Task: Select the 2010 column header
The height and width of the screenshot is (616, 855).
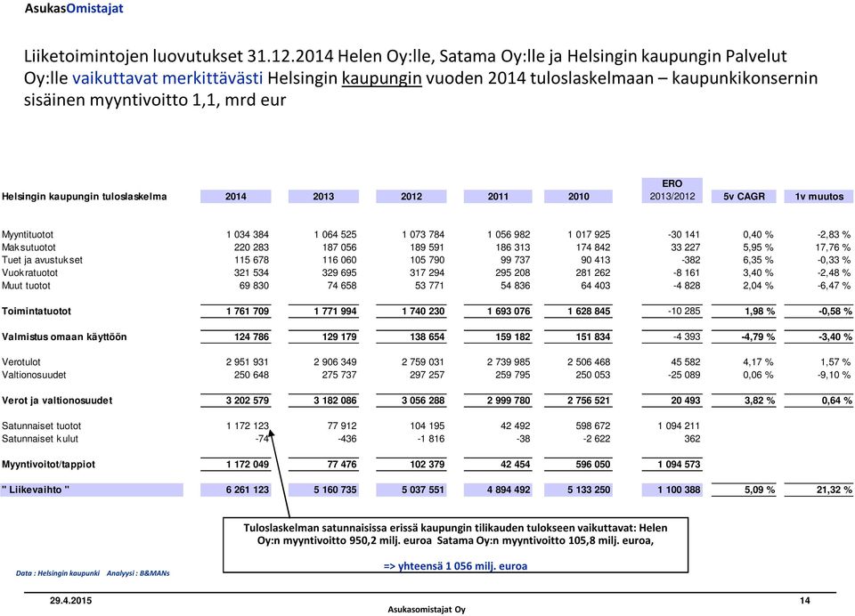Action: 578,196
